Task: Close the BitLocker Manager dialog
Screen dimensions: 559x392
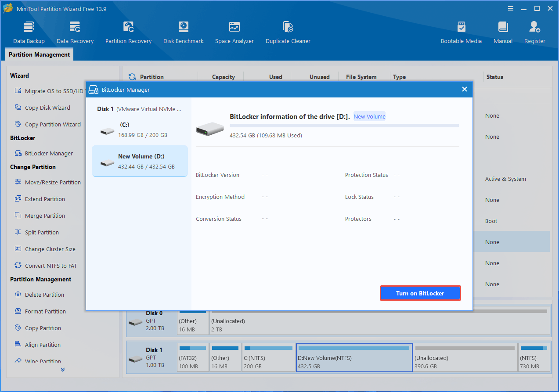Action: 465,89
